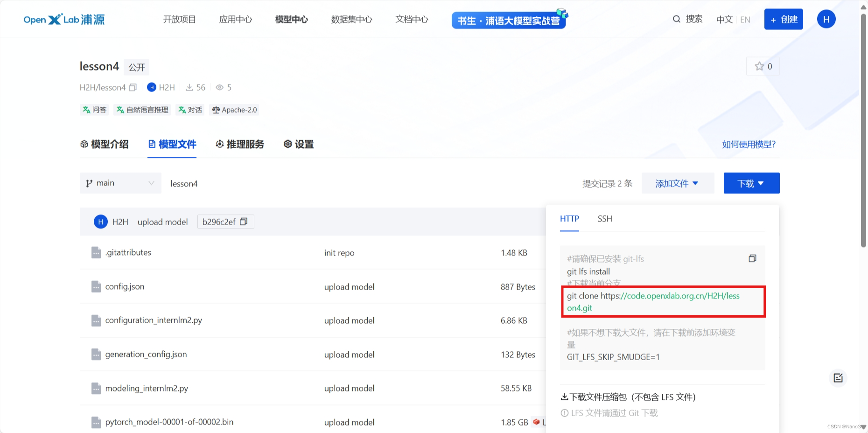Select the SSH tab
Image resolution: width=868 pixels, height=433 pixels.
tap(605, 219)
